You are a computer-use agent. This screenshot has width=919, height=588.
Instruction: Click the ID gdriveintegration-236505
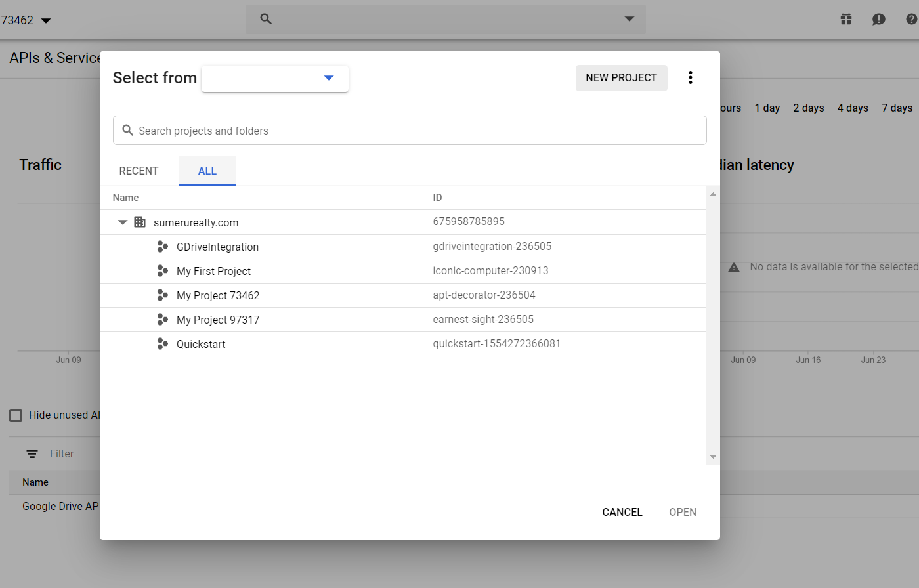(492, 246)
